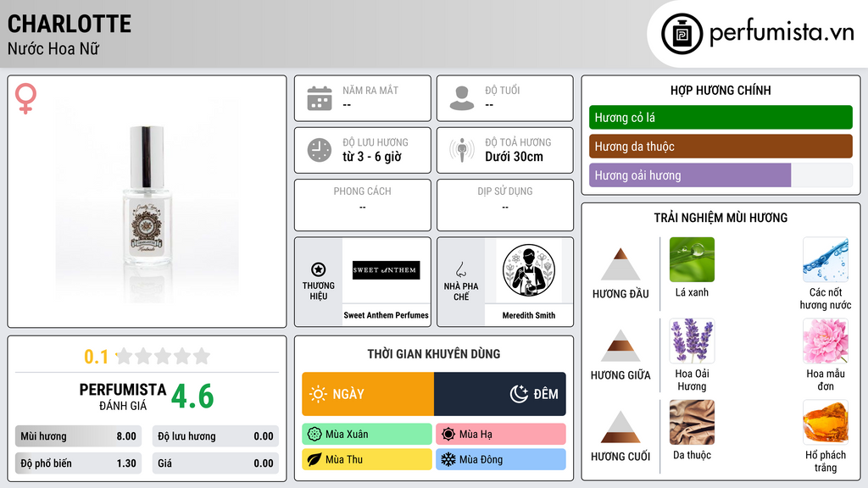This screenshot has height=488, width=868.
Task: Click the Charlotte perfume bottle photo
Action: 147,200
